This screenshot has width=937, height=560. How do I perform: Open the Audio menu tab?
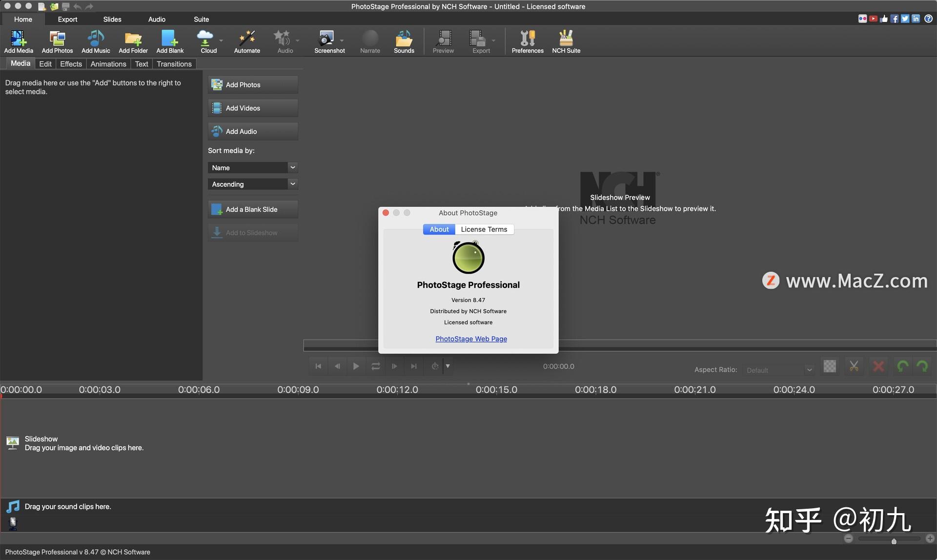(157, 19)
